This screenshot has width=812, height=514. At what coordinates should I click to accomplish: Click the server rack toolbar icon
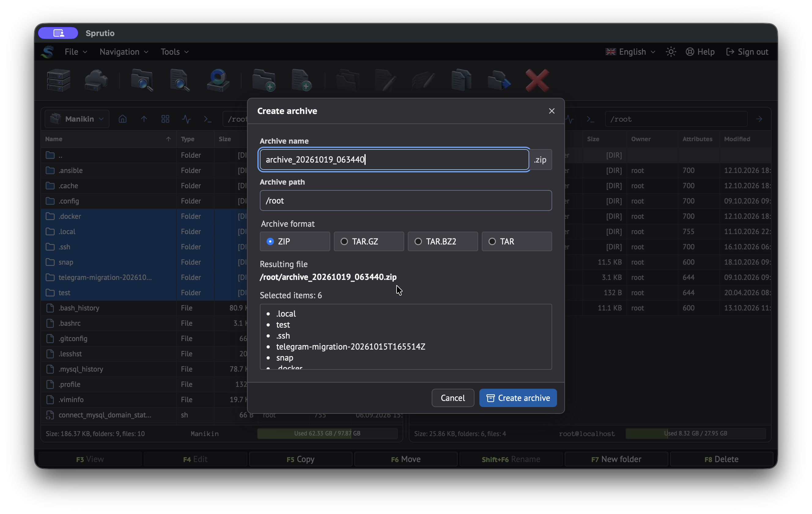pyautogui.click(x=58, y=80)
